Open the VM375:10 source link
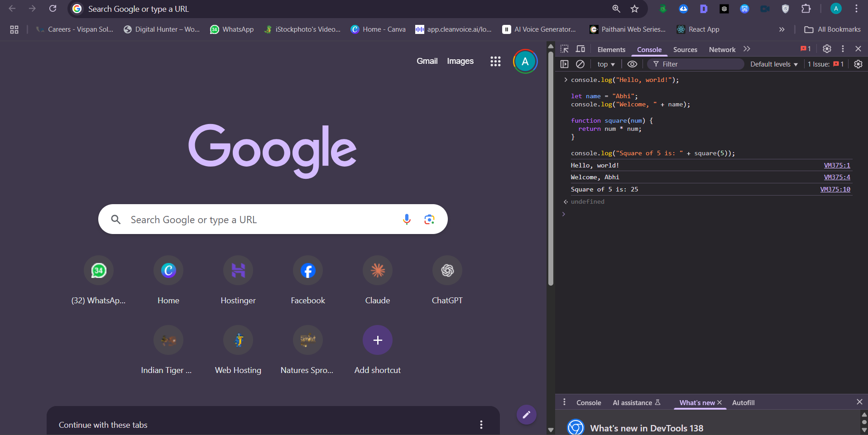This screenshot has height=435, width=868. [835, 189]
